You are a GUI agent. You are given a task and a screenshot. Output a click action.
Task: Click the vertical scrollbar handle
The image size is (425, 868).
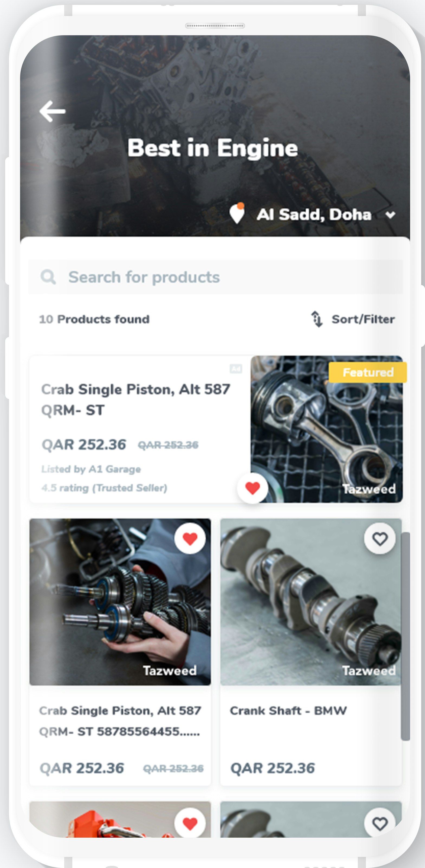(405, 636)
